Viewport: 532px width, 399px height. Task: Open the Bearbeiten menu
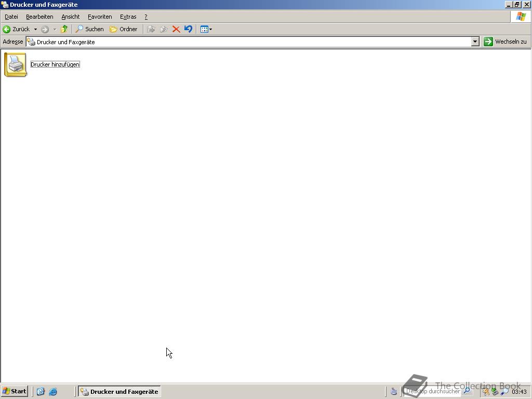(39, 17)
